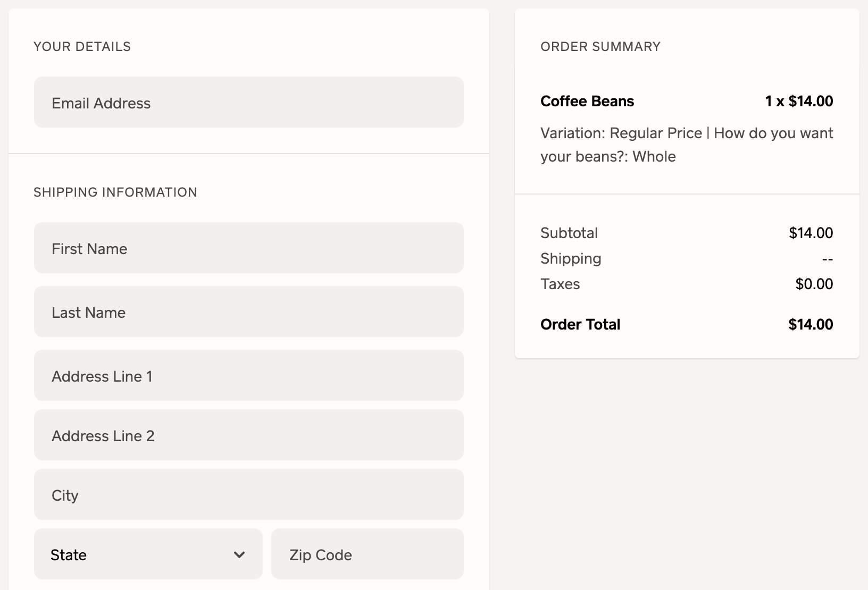Click the chevron arrow in State selector

coord(239,554)
